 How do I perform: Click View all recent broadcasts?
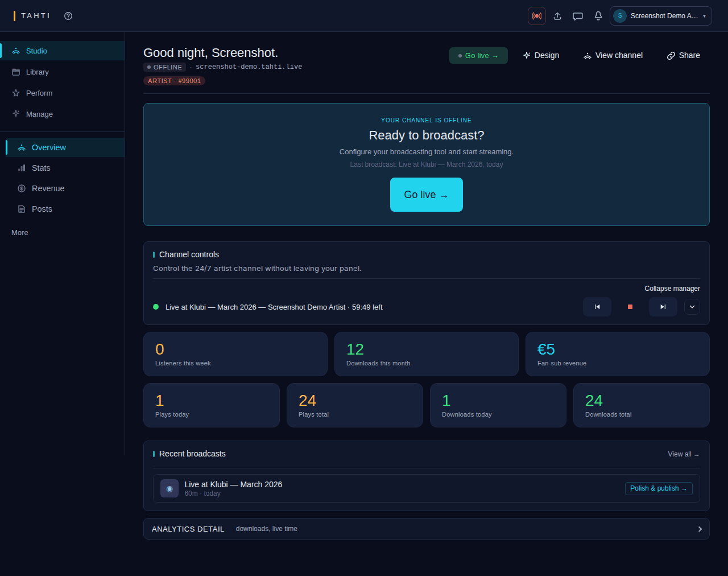click(684, 454)
